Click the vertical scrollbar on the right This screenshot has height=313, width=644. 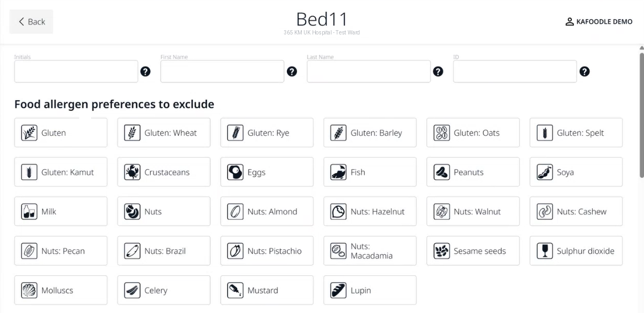641,115
